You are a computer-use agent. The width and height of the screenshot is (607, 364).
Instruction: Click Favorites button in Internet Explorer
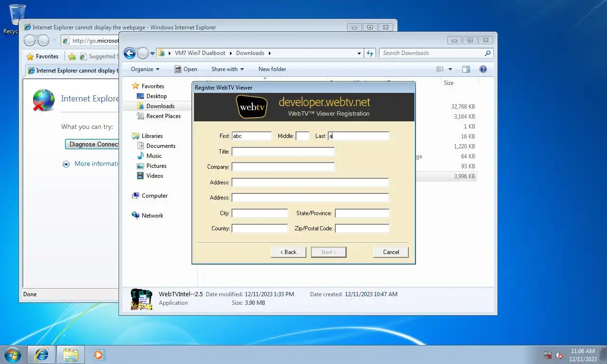[x=43, y=56]
